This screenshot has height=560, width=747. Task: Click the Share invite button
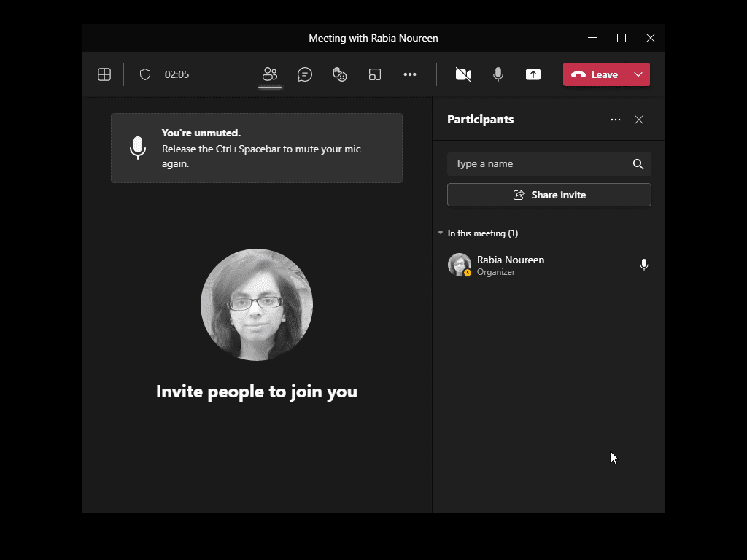[x=549, y=195]
